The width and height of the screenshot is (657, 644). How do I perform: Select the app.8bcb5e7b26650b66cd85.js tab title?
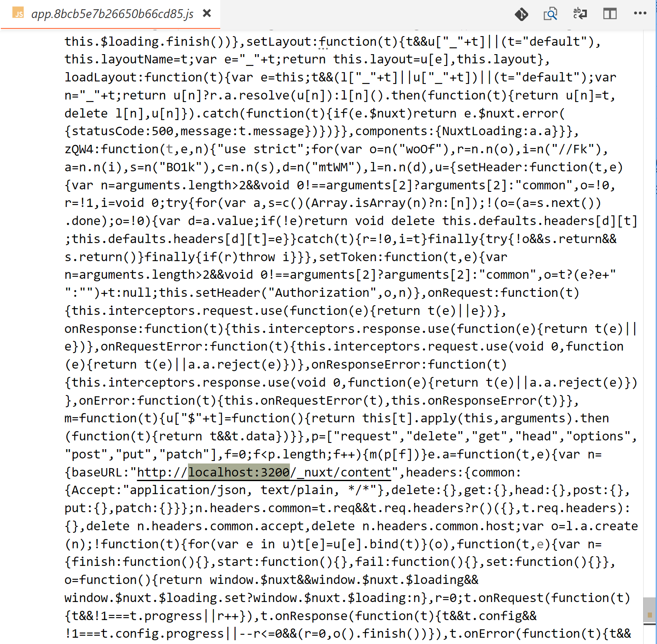coord(112,14)
